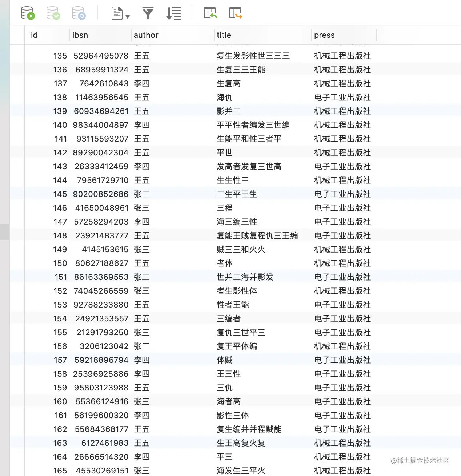Select press cell 电子工业出版社 in row 143

point(342,167)
